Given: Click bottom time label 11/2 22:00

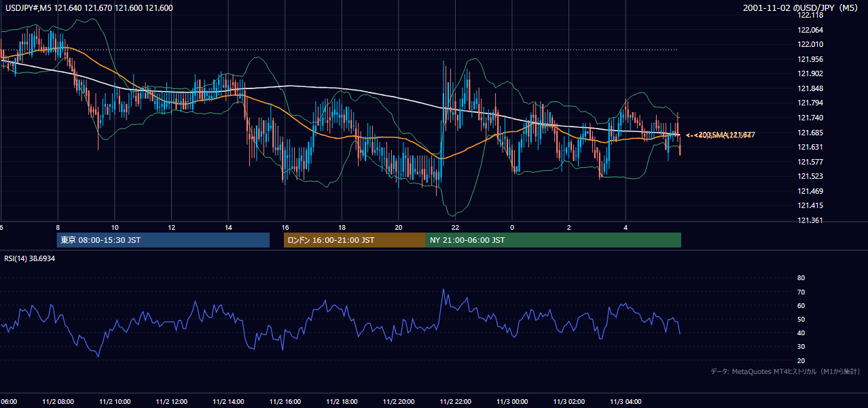Looking at the screenshot, I should click(x=455, y=402).
